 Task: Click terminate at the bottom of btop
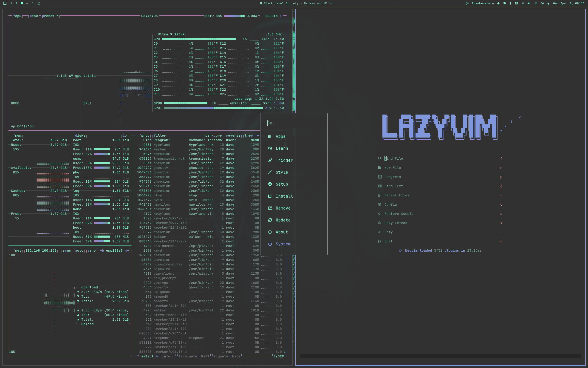(x=188, y=356)
